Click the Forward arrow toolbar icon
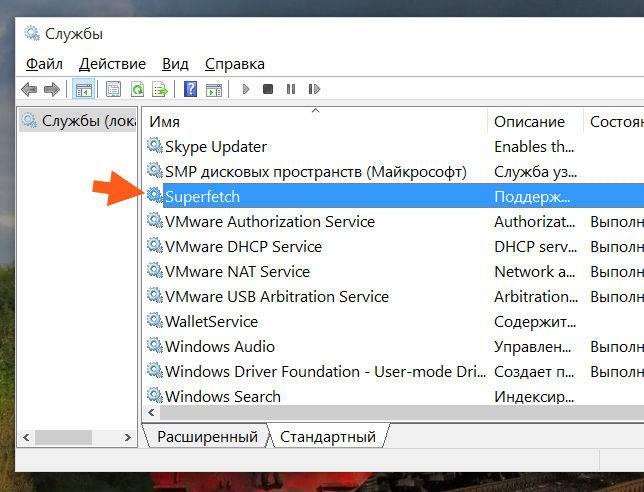This screenshot has width=644, height=492. (52, 89)
